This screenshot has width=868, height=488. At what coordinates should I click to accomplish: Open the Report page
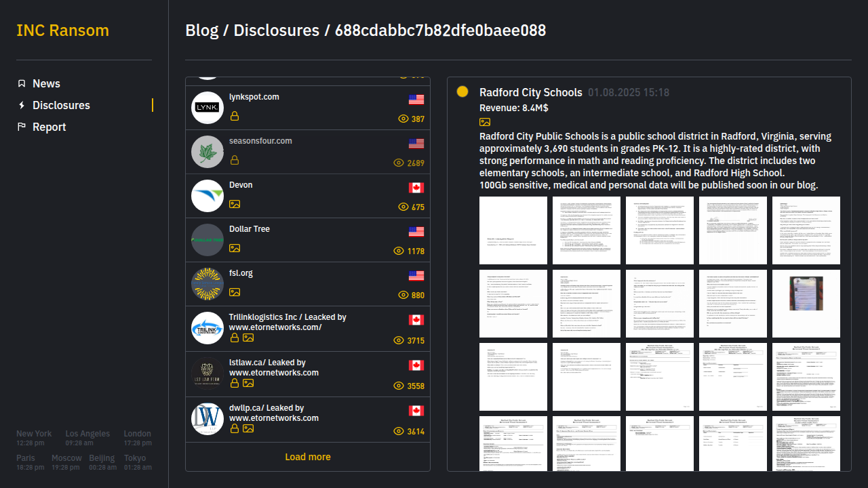[x=49, y=127]
